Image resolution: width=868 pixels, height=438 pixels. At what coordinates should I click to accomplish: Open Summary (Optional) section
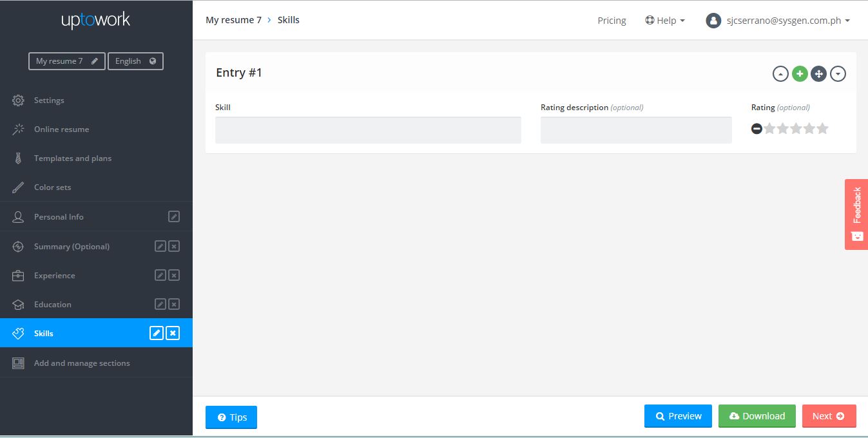96,247
